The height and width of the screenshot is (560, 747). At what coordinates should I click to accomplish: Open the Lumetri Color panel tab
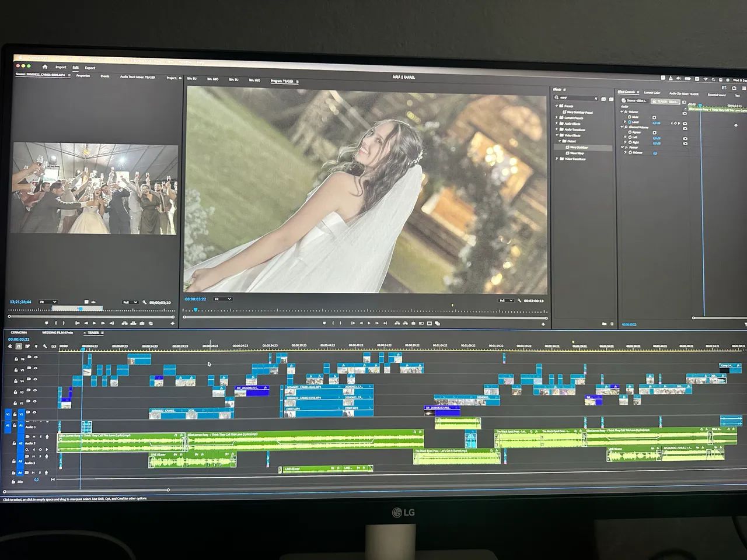[652, 93]
